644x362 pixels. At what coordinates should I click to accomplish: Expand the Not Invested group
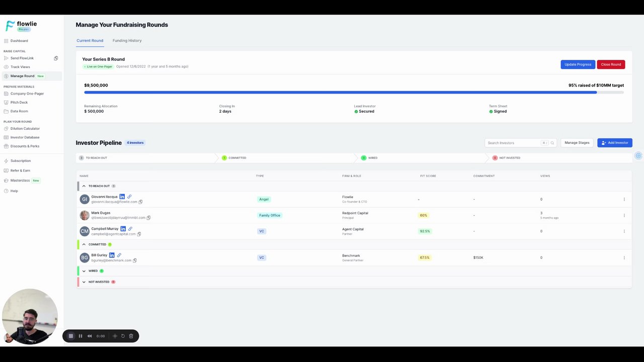pyautogui.click(x=84, y=282)
